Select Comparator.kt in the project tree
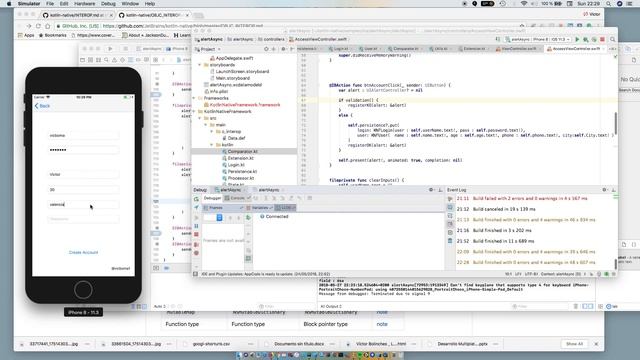 pos(242,152)
